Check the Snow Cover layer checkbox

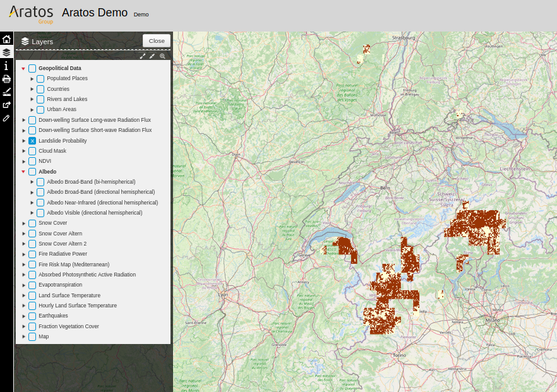tap(32, 223)
